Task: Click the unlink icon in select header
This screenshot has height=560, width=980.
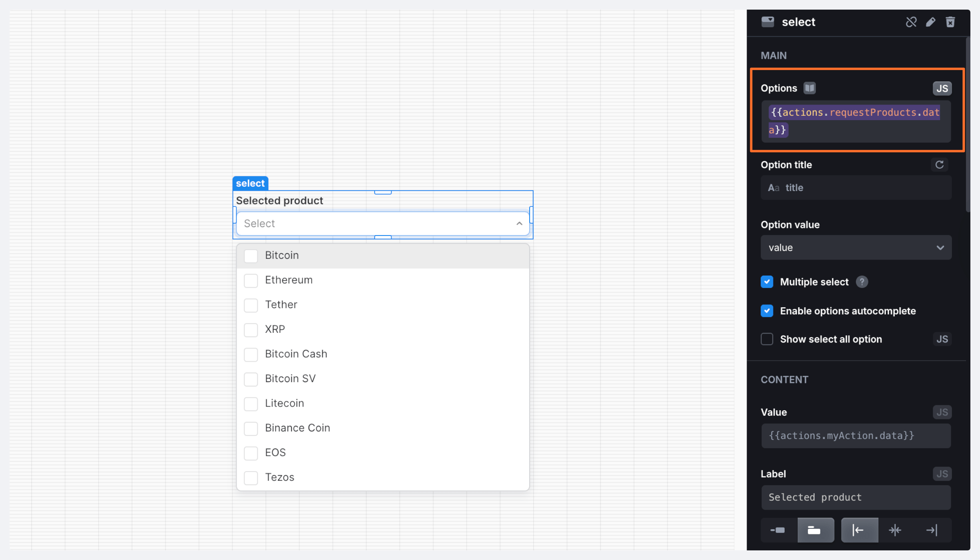Action: pos(911,22)
